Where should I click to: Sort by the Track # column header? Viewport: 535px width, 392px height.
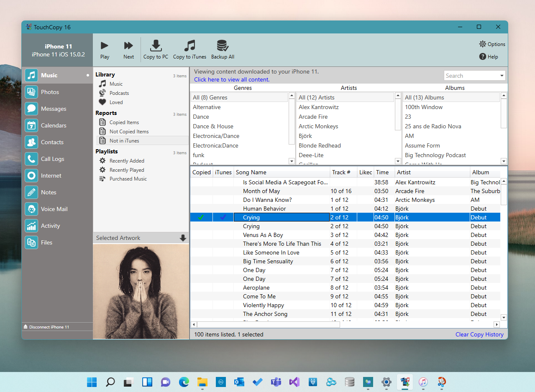point(343,172)
